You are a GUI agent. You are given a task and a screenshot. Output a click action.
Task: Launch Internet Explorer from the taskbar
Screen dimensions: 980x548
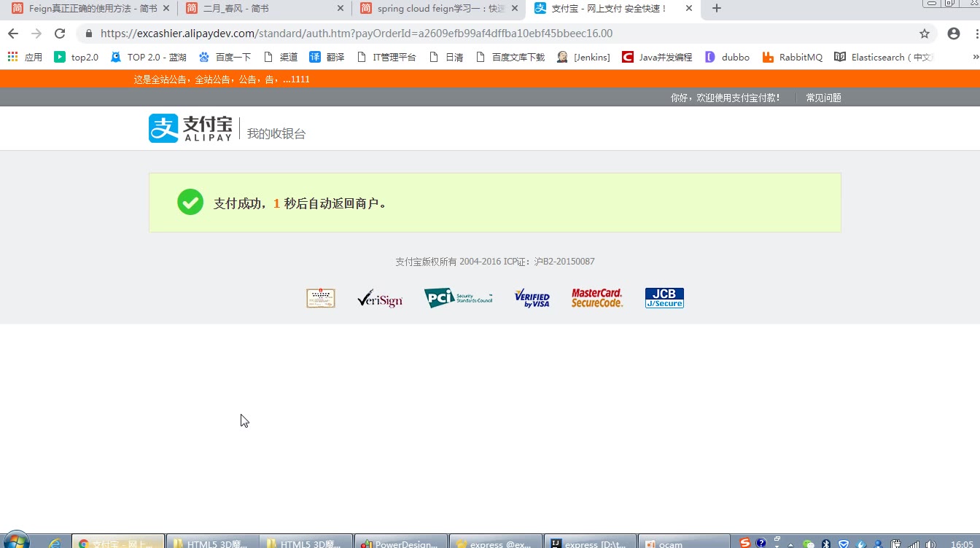55,543
